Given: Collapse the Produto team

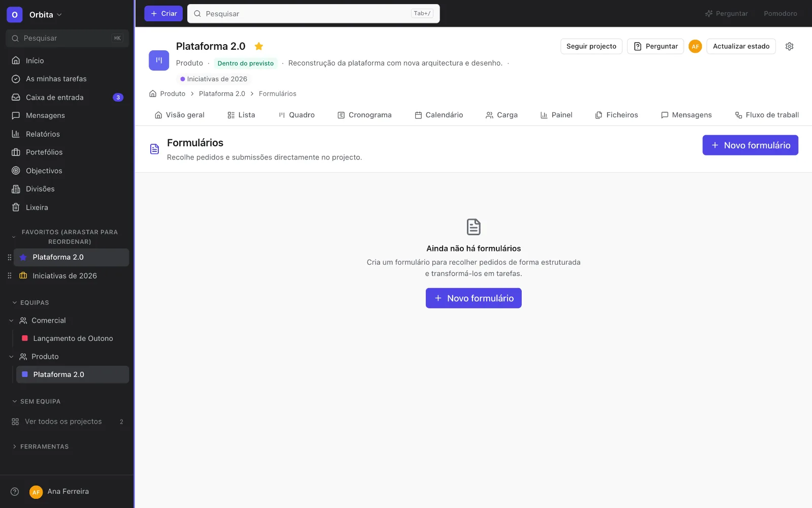Looking at the screenshot, I should [11, 357].
